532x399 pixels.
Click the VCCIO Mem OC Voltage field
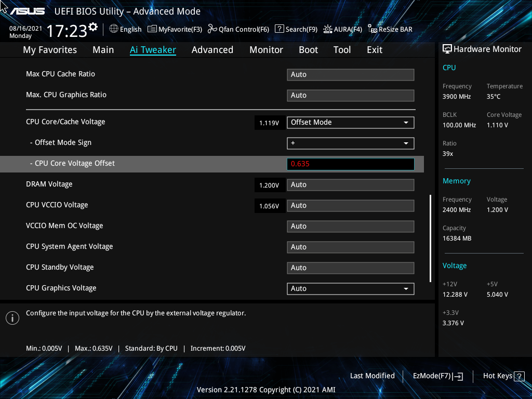[351, 227]
